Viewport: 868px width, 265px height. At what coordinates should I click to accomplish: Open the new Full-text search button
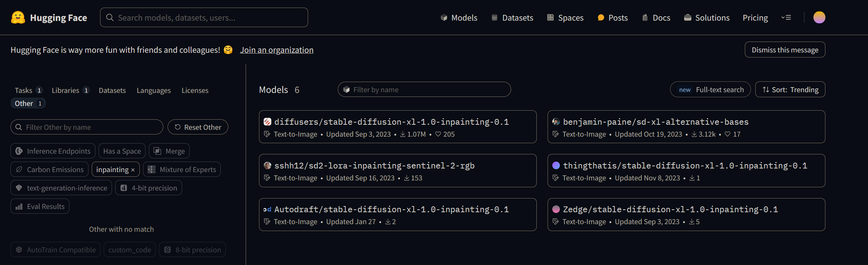click(710, 89)
